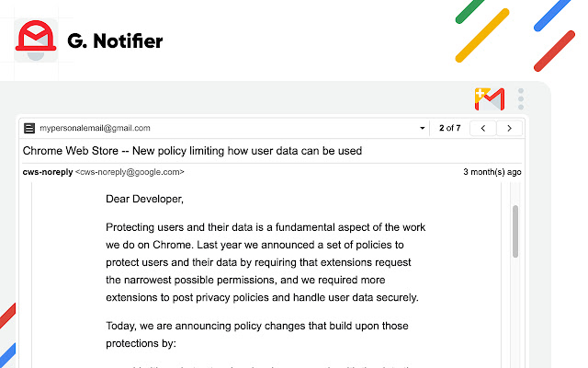Click the G. Notifier red mailbox logo
The image size is (588, 368).
(36, 40)
